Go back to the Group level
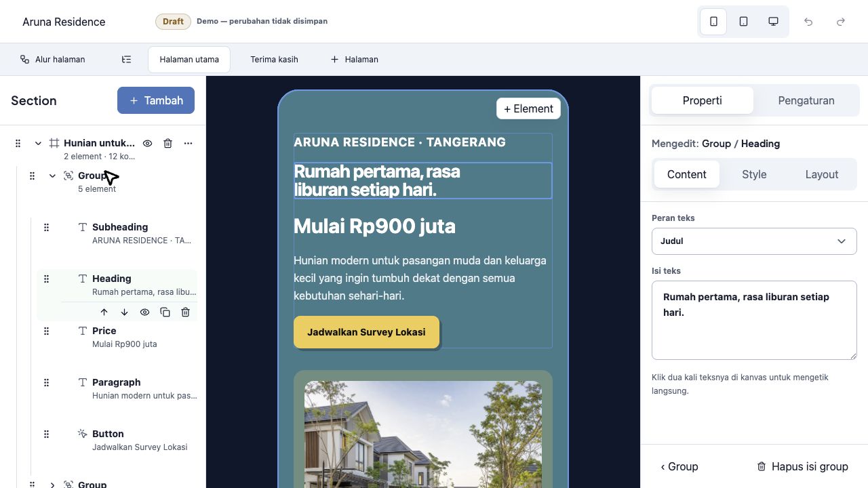 tap(679, 466)
